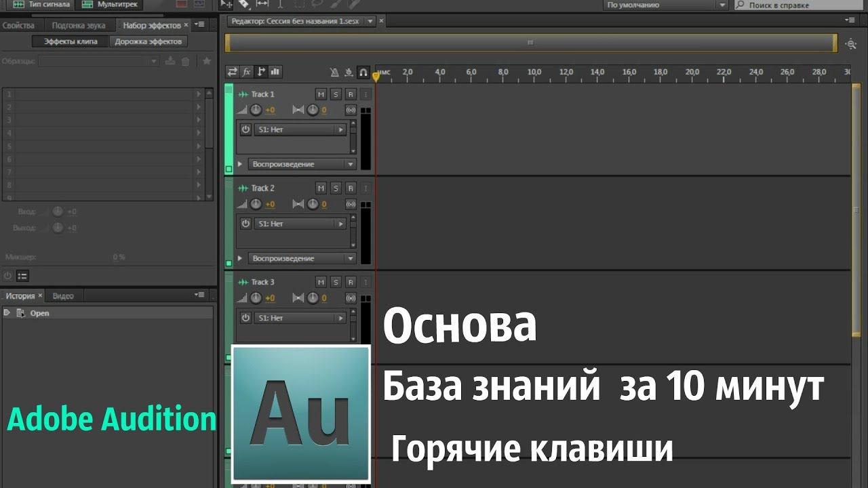Switch to the Видео tab
Viewport: 868px width, 488px height.
(63, 296)
